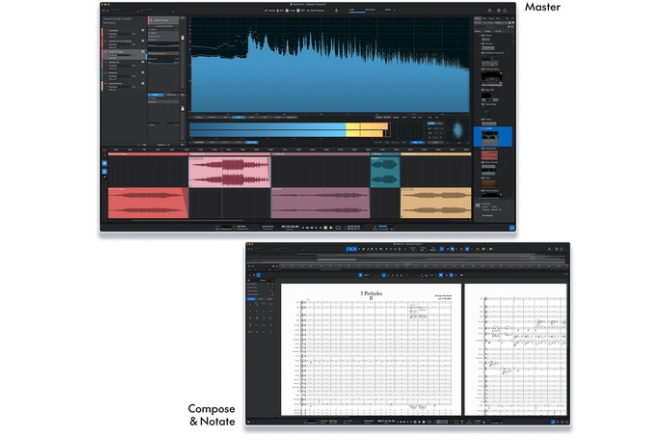
Task: Select the yellow-marked last track in Master track list
Action: click(x=123, y=86)
